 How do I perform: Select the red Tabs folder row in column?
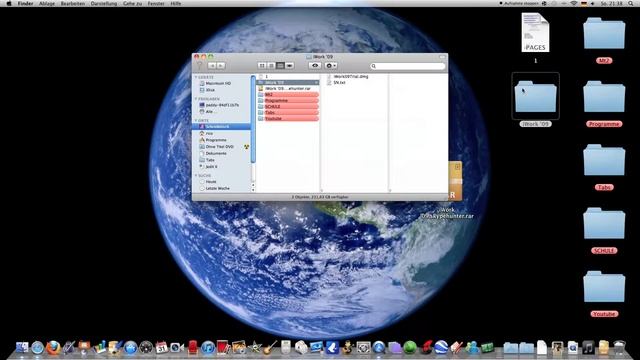tap(288, 113)
